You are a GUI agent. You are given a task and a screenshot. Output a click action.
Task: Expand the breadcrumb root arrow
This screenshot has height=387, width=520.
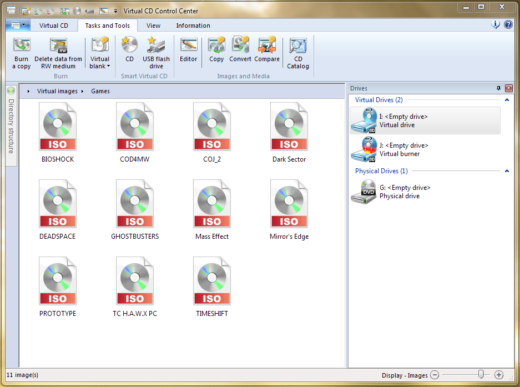point(28,91)
